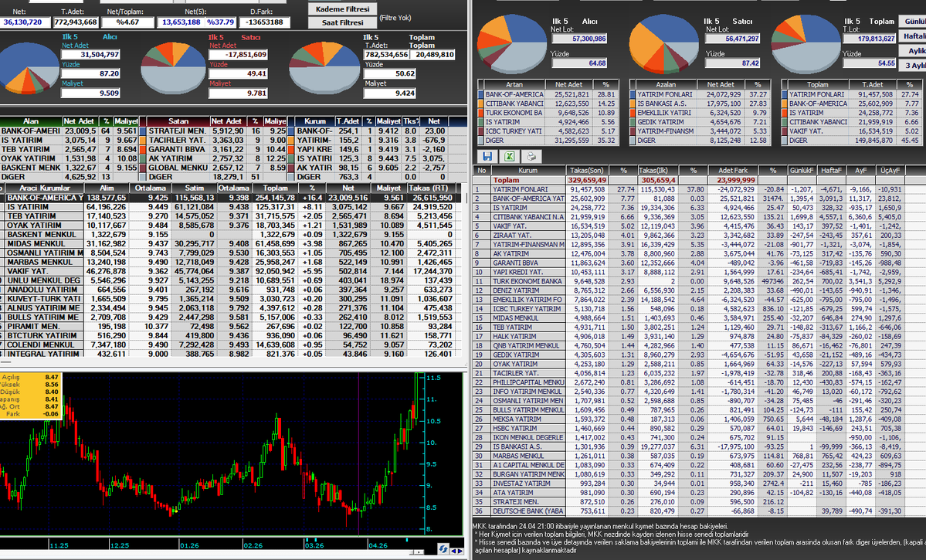
Task: Select the YAPI KREDI YAT. row
Action: [700, 273]
